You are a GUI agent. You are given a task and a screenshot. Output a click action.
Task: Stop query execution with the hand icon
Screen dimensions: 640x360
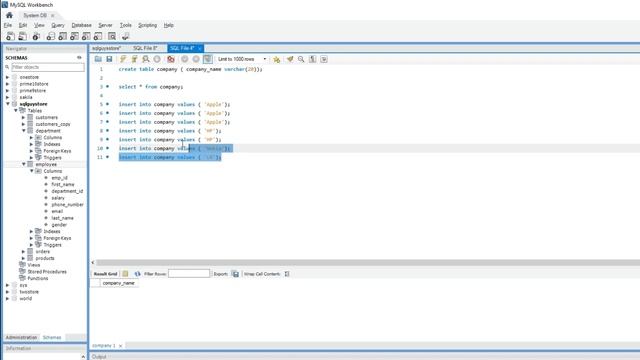coord(157,59)
